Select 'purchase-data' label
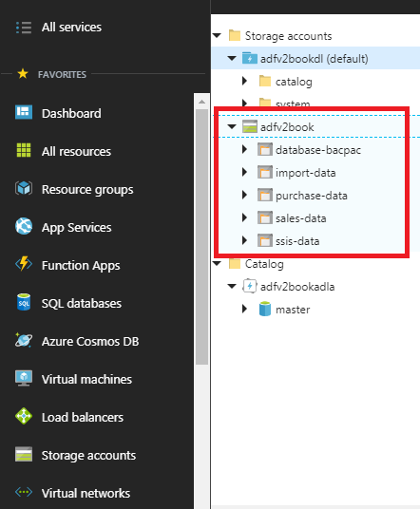Viewport: 420px width, 509px height. point(312,196)
